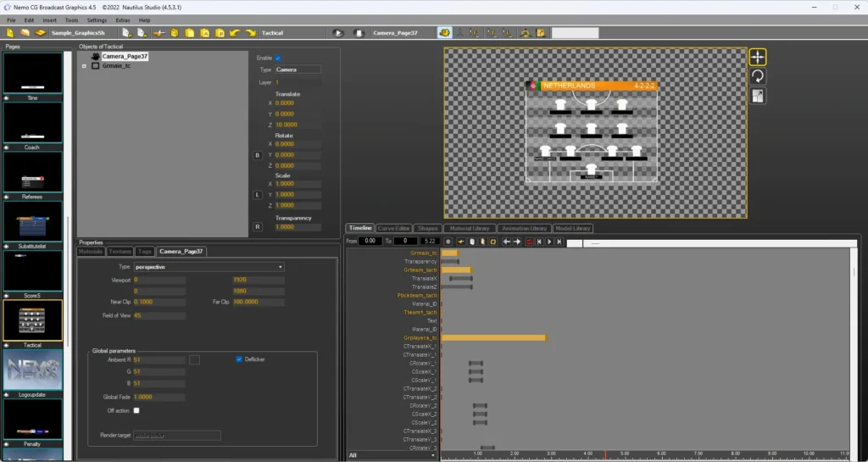Click the Ambient color swatch
This screenshot has width=868, height=462.
coord(194,359)
